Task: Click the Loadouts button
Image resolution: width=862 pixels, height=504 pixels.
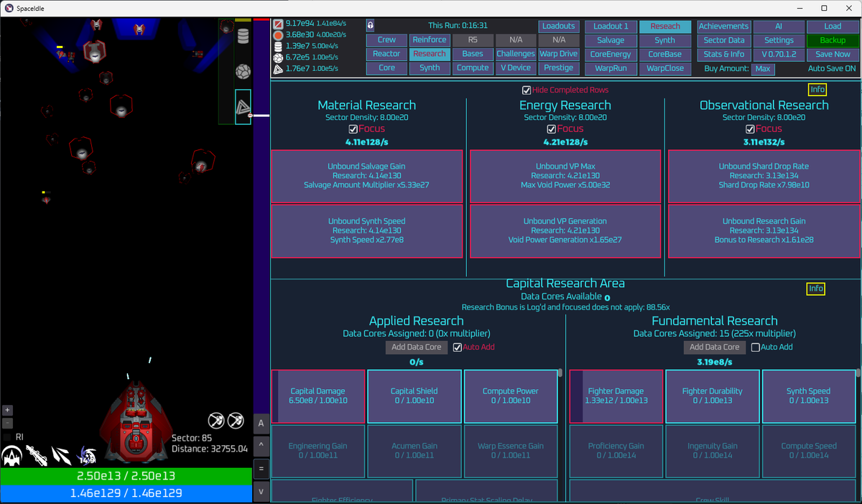Action: click(x=559, y=26)
